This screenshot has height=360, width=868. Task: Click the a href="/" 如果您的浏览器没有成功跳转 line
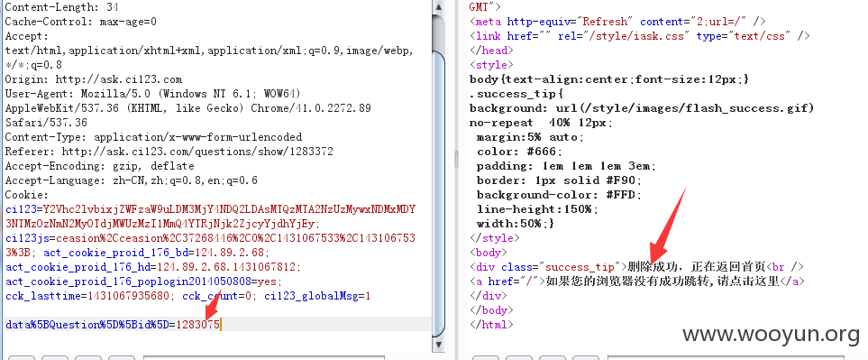tap(636, 281)
